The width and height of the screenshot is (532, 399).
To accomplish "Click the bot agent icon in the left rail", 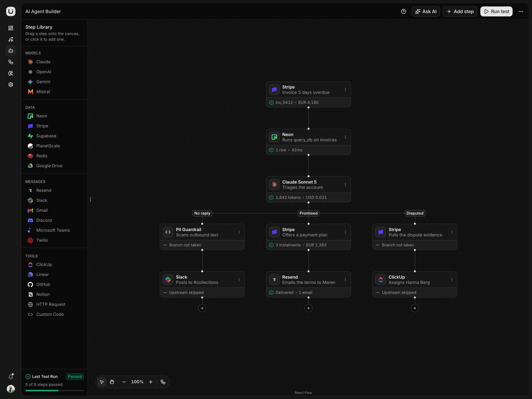I will [11, 51].
